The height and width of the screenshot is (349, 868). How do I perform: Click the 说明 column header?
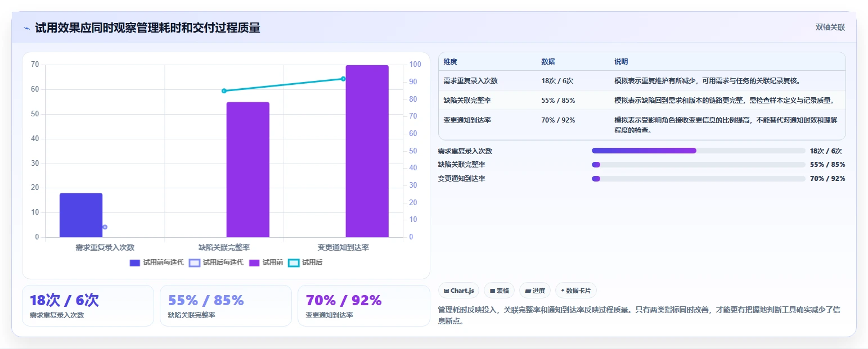pos(621,62)
